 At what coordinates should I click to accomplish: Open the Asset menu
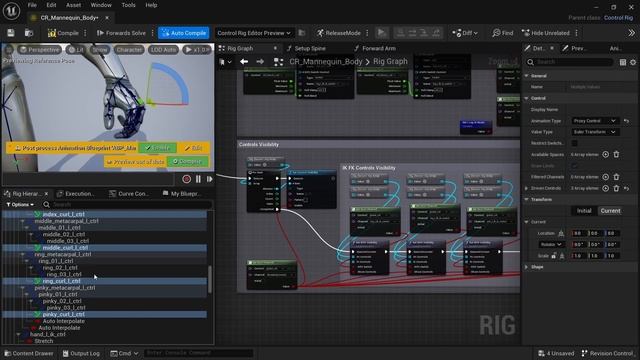click(73, 5)
